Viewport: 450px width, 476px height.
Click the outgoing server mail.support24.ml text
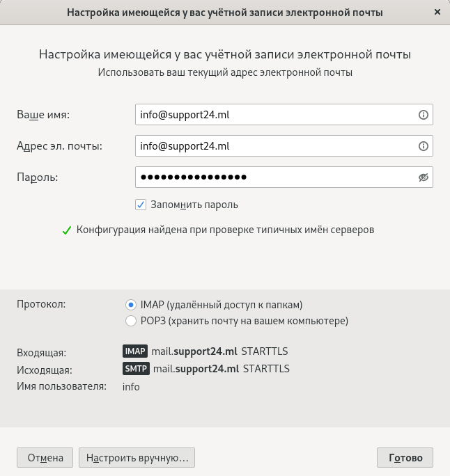point(196,369)
